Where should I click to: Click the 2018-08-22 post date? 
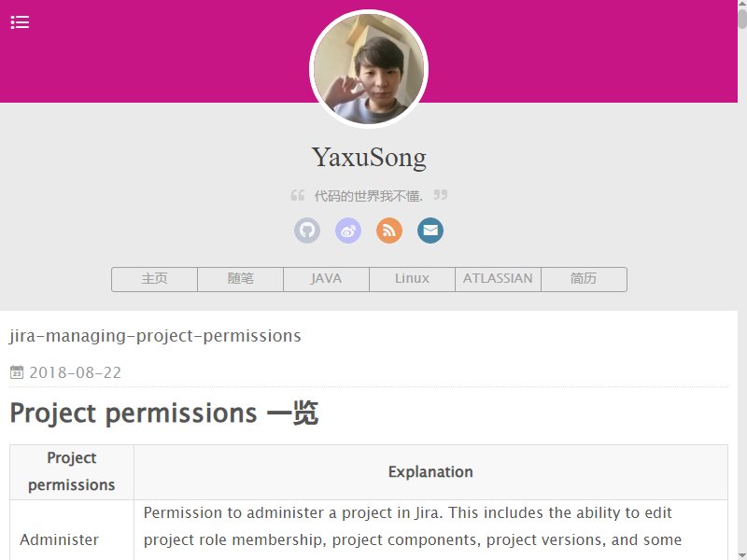click(x=76, y=372)
